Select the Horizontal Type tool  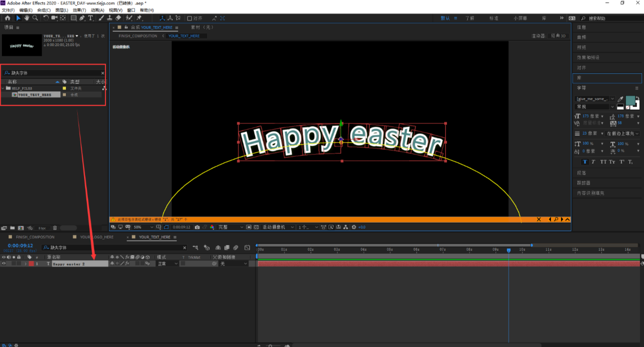tap(90, 18)
